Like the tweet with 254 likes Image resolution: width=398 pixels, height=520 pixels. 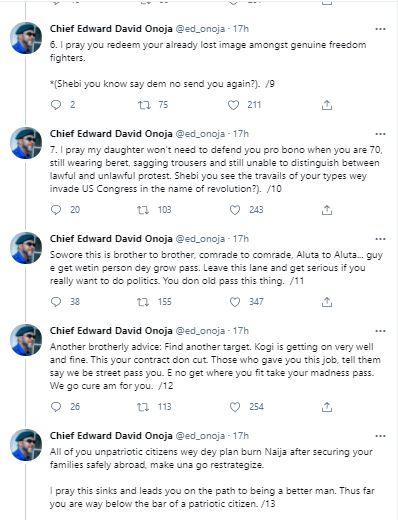pos(235,407)
